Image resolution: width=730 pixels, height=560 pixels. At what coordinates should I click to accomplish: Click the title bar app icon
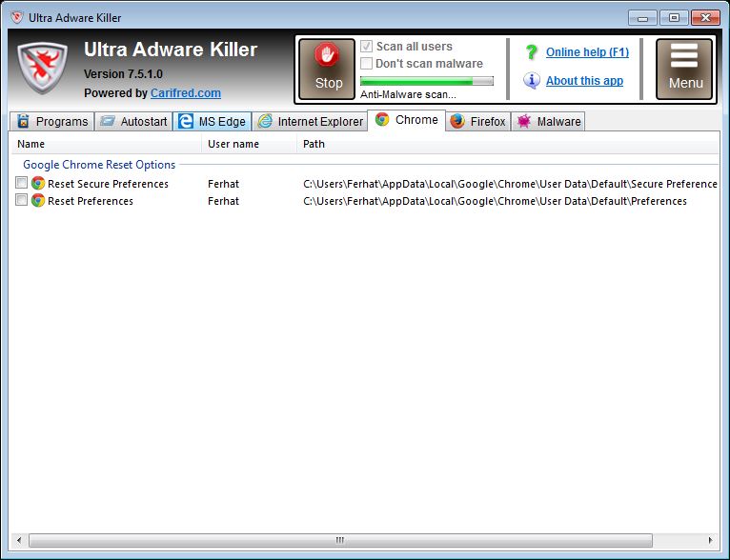coord(17,18)
